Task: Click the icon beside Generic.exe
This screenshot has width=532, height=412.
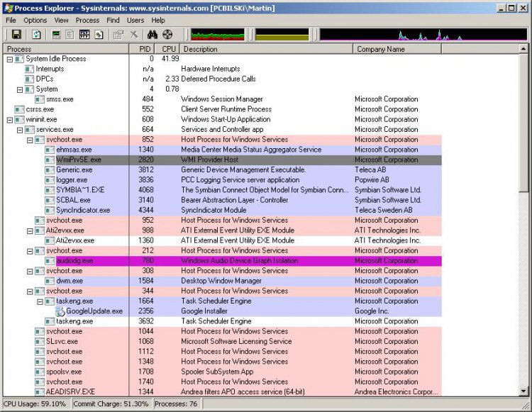Action: tap(50, 169)
